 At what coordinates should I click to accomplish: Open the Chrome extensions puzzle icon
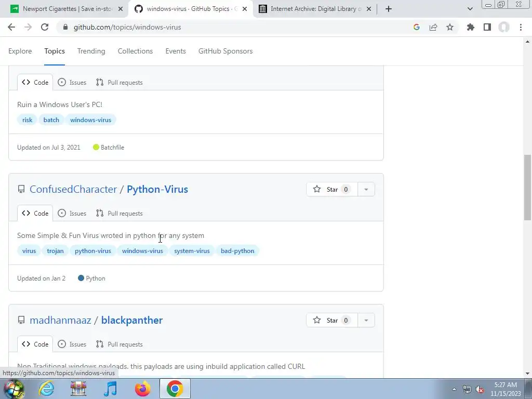click(471, 27)
